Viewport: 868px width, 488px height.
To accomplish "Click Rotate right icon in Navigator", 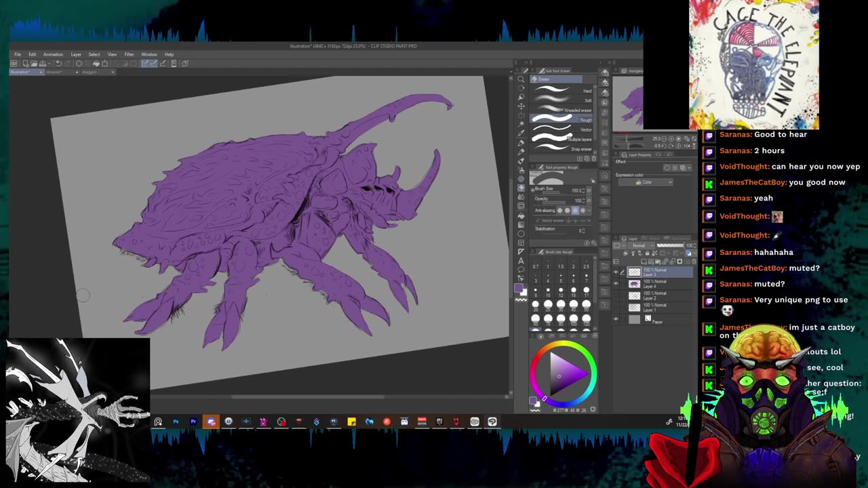I will [671, 146].
